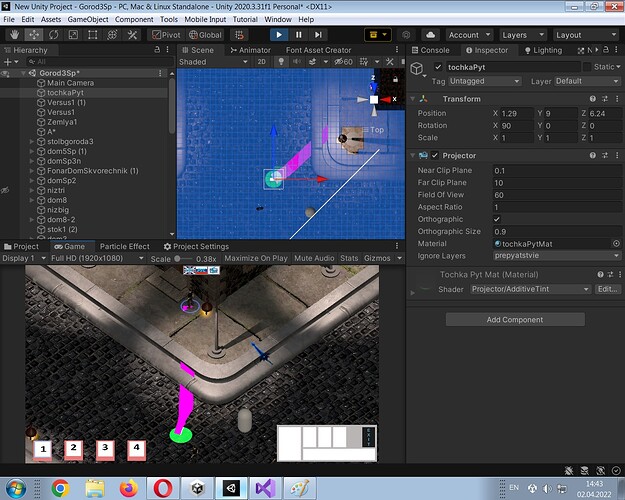The width and height of the screenshot is (625, 500).
Task: Select the Rotate tool in toolbar
Action: [x=53, y=35]
